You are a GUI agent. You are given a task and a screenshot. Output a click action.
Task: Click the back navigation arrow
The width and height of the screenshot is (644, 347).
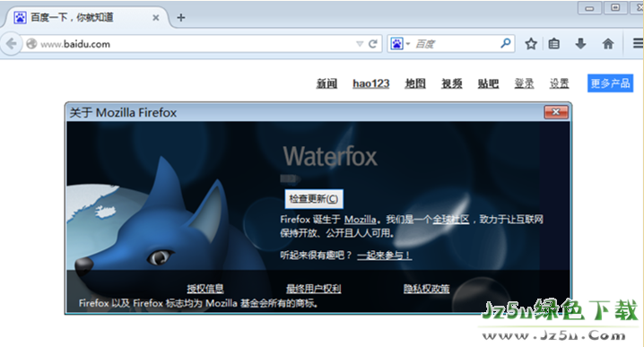coord(12,44)
